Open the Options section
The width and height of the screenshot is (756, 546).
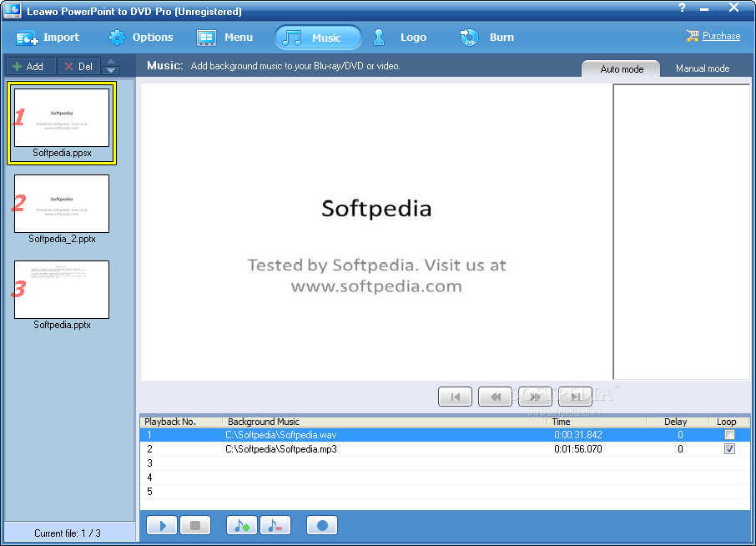(x=140, y=38)
